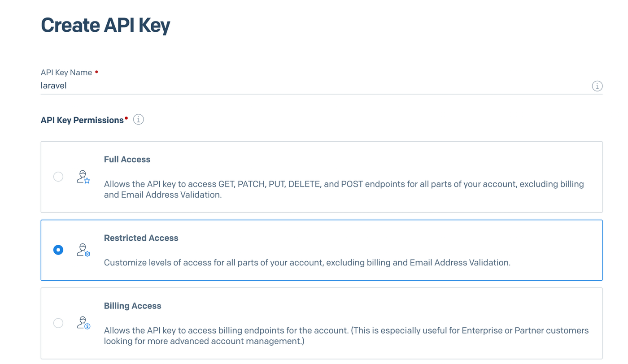Image resolution: width=628 pixels, height=364 pixels.
Task: Click the Full Access user-star icon
Action: 83,177
